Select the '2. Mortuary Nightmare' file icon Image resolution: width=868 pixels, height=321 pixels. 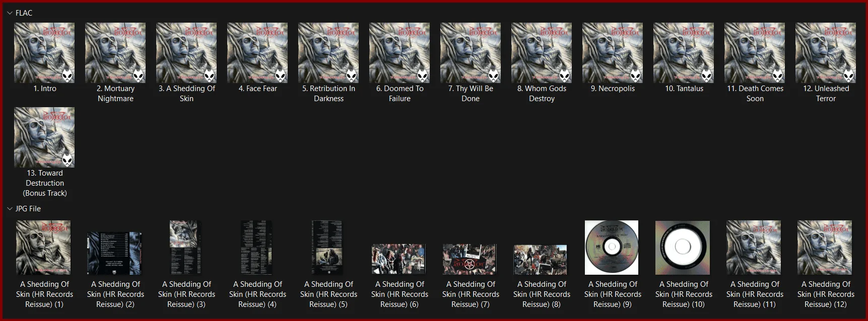click(x=115, y=53)
